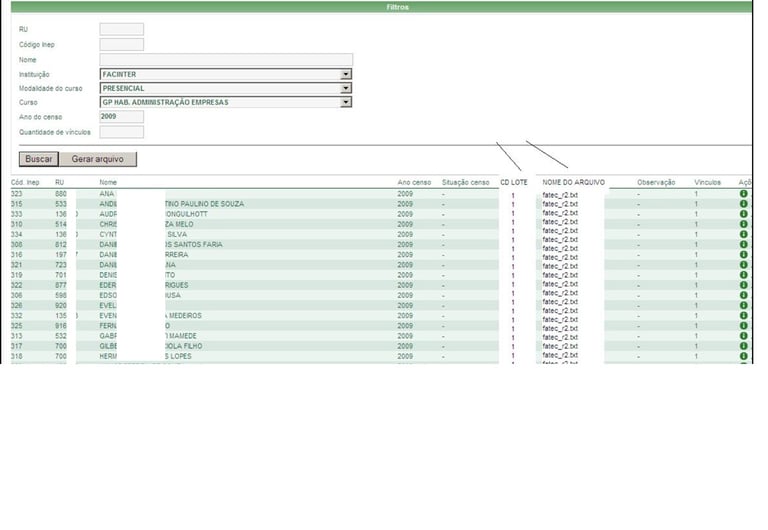This screenshot has height=530, width=768.
Task: Click the Cód. Inep column header
Action: (25, 182)
